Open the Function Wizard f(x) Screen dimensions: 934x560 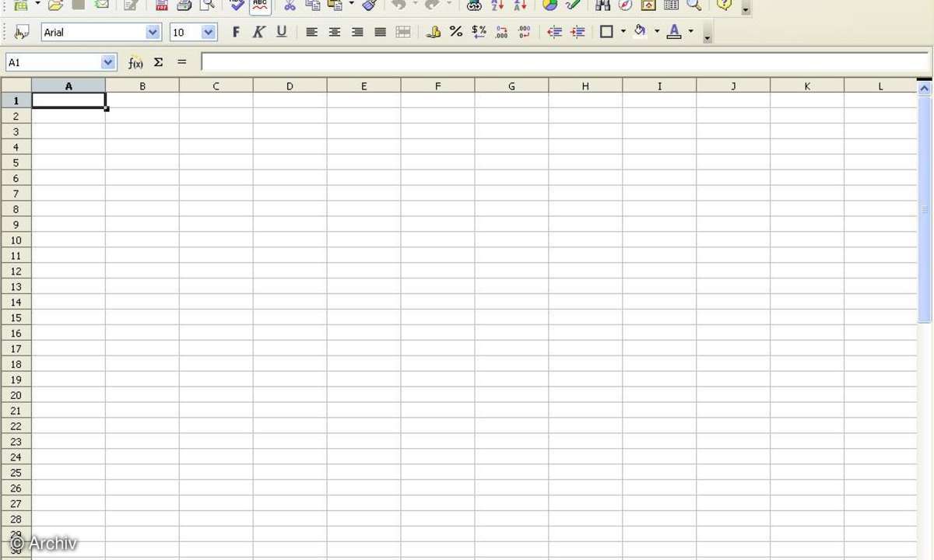pos(135,62)
